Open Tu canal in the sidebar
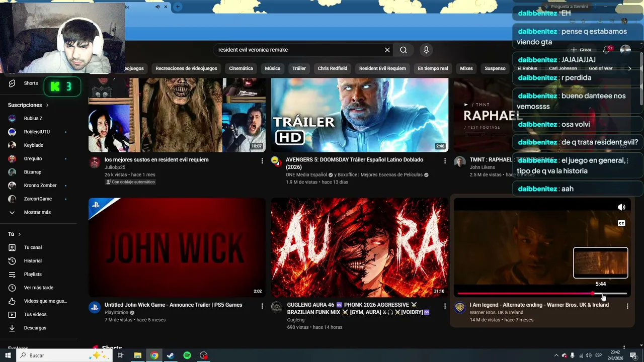 pyautogui.click(x=33, y=247)
